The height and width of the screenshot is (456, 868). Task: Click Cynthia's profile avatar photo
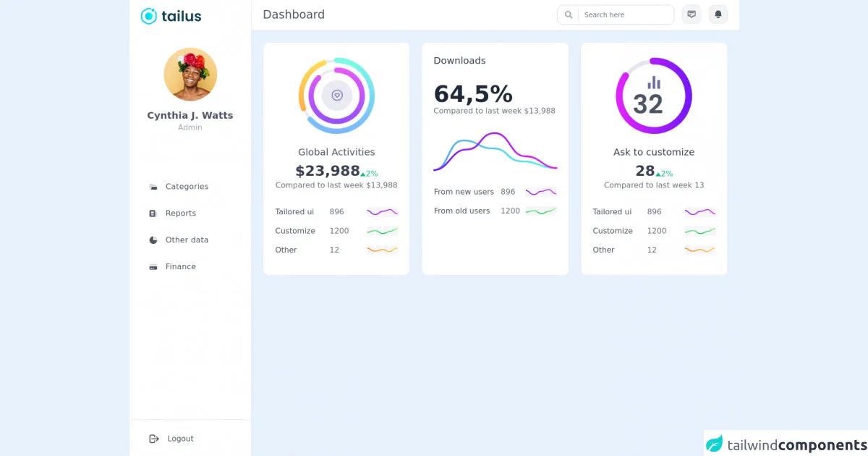pos(190,75)
